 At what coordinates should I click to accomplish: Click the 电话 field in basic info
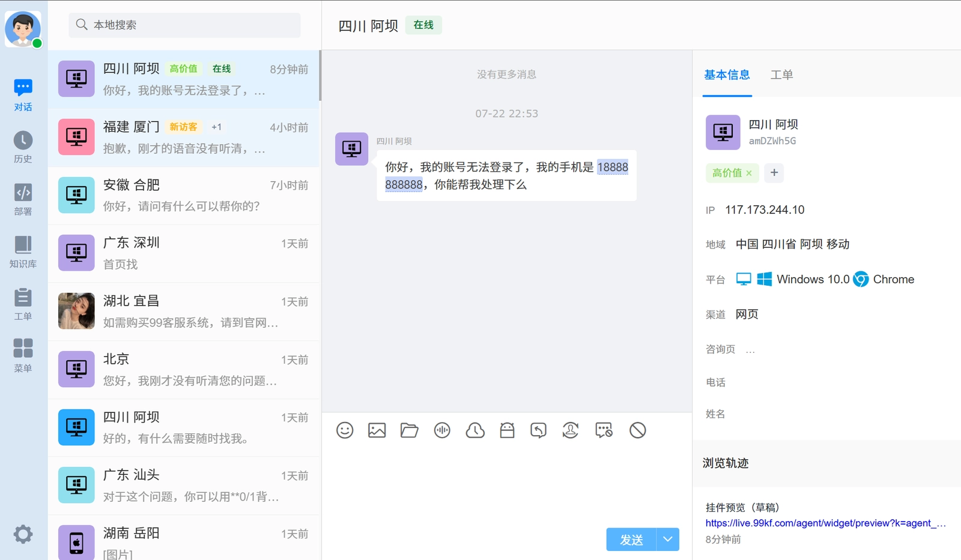coord(715,382)
